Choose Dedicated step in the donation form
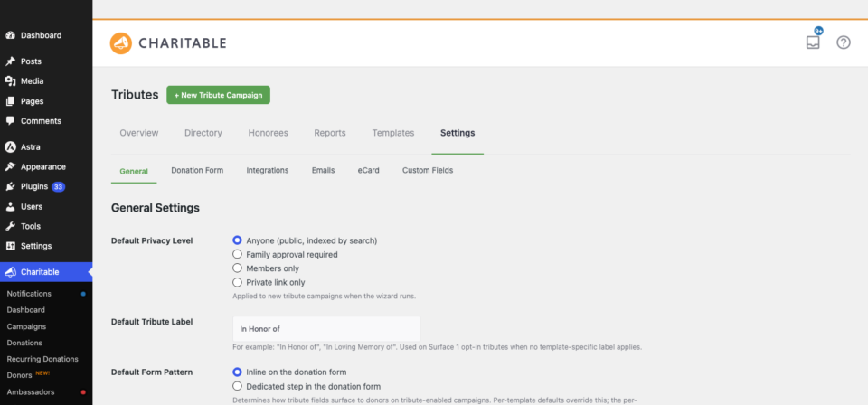 tap(237, 386)
